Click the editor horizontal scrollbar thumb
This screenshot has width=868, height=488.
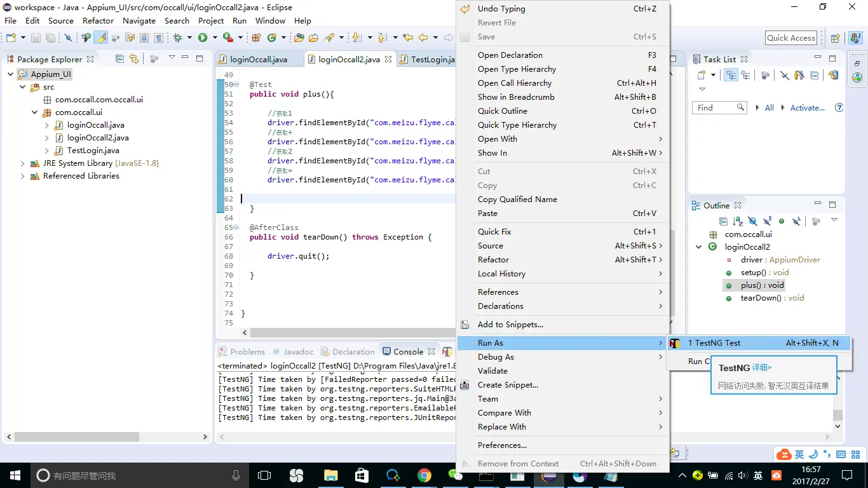353,332
